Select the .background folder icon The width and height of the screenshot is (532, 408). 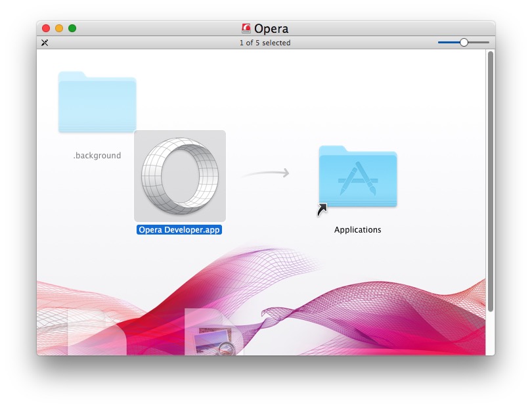point(97,102)
